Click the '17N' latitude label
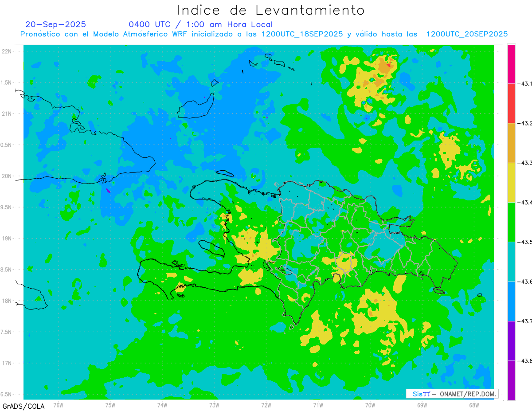 (8, 363)
